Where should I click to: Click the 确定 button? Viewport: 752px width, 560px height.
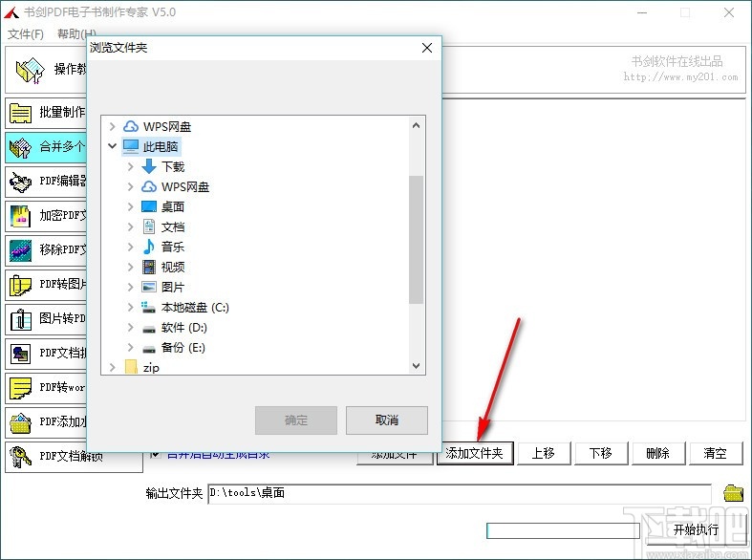(x=296, y=420)
